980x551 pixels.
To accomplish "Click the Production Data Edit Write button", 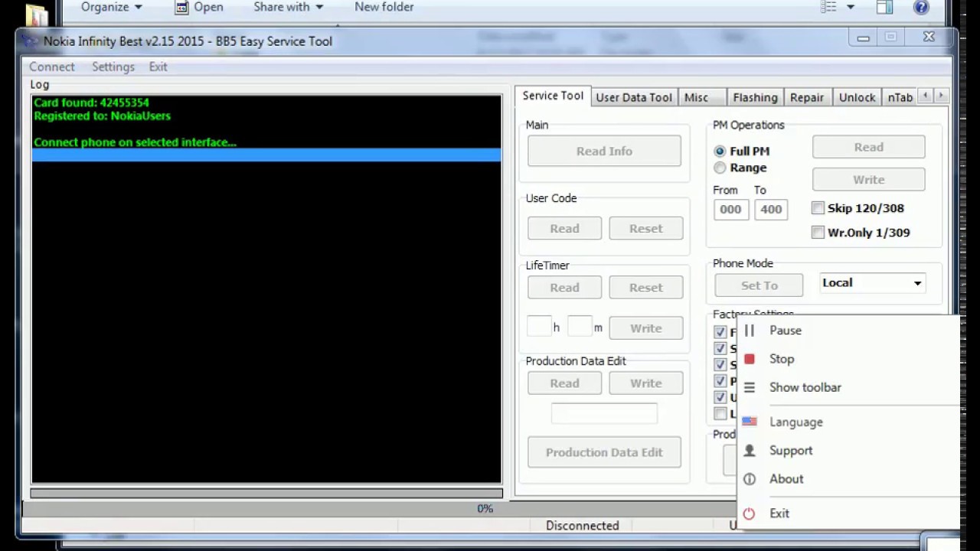I will tap(646, 383).
